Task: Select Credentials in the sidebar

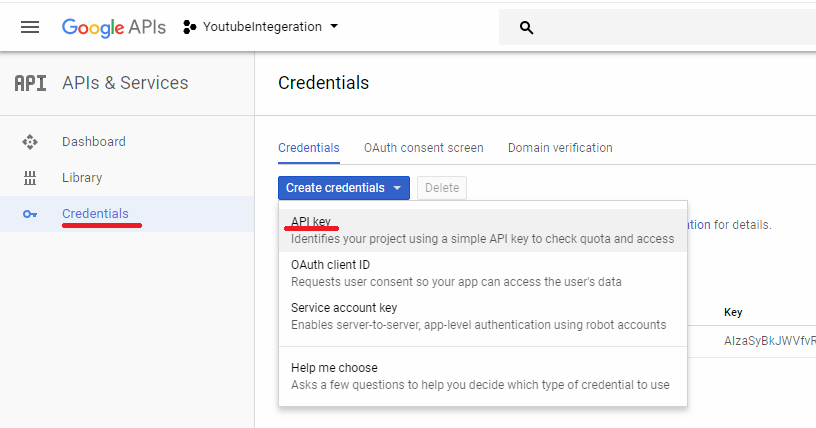Action: tap(127, 214)
